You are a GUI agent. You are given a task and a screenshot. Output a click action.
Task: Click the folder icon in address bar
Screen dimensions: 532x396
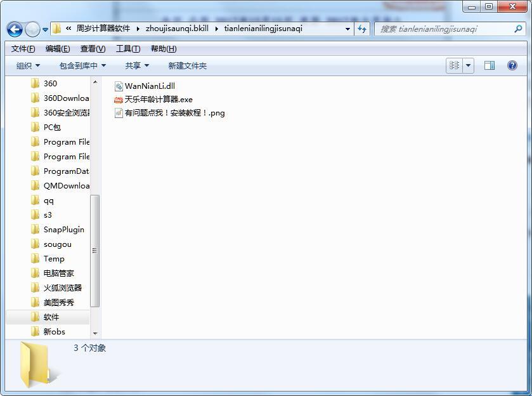tap(57, 29)
